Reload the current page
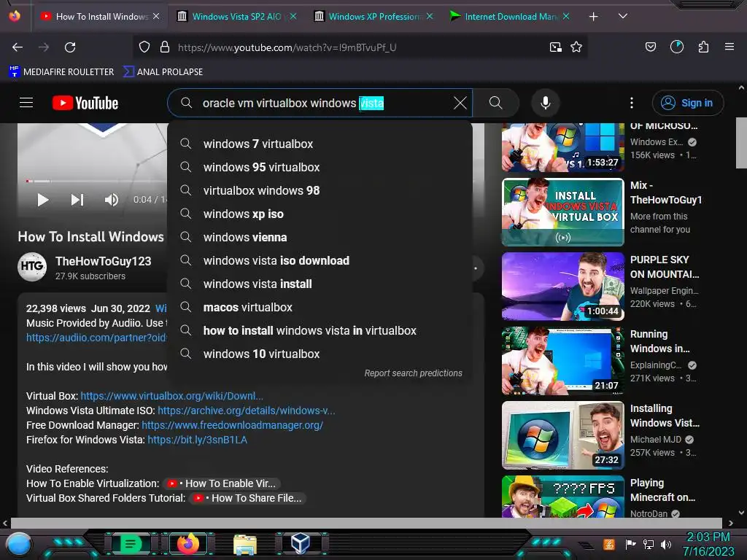This screenshot has height=560, width=747. click(x=70, y=47)
